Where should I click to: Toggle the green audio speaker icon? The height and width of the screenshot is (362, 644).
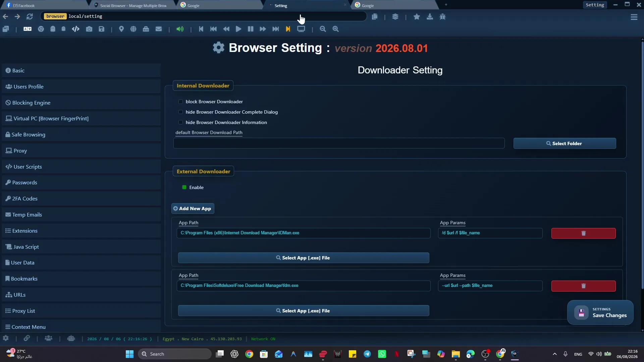tap(180, 29)
